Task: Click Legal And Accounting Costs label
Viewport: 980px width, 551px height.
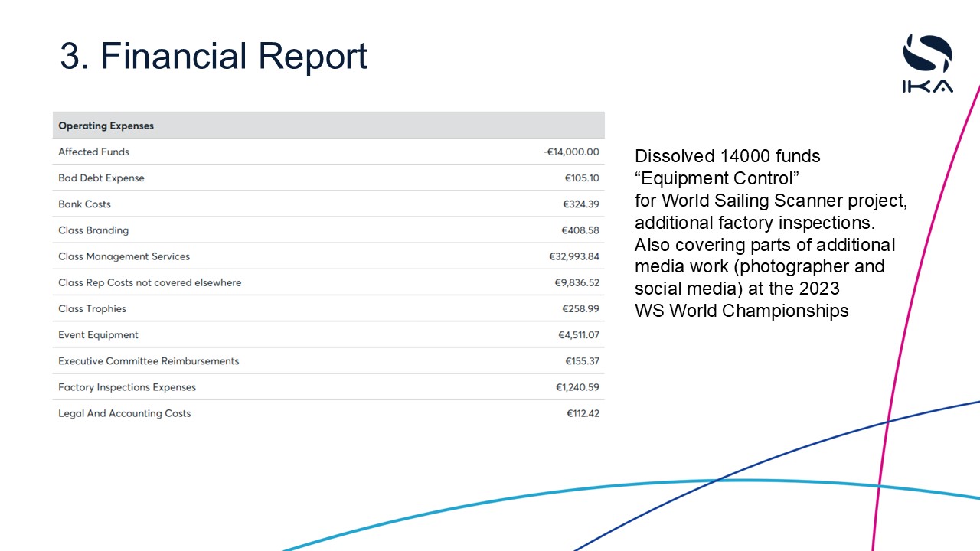Action: (124, 413)
